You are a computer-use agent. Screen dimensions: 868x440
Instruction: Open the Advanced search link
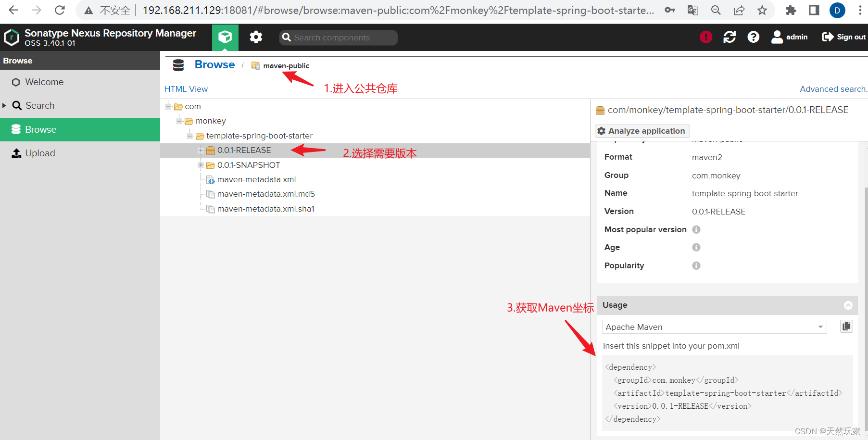pyautogui.click(x=833, y=89)
